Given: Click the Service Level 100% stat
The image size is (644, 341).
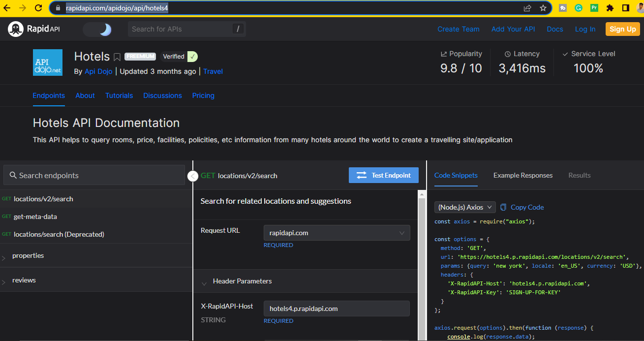Looking at the screenshot, I should point(588,62).
